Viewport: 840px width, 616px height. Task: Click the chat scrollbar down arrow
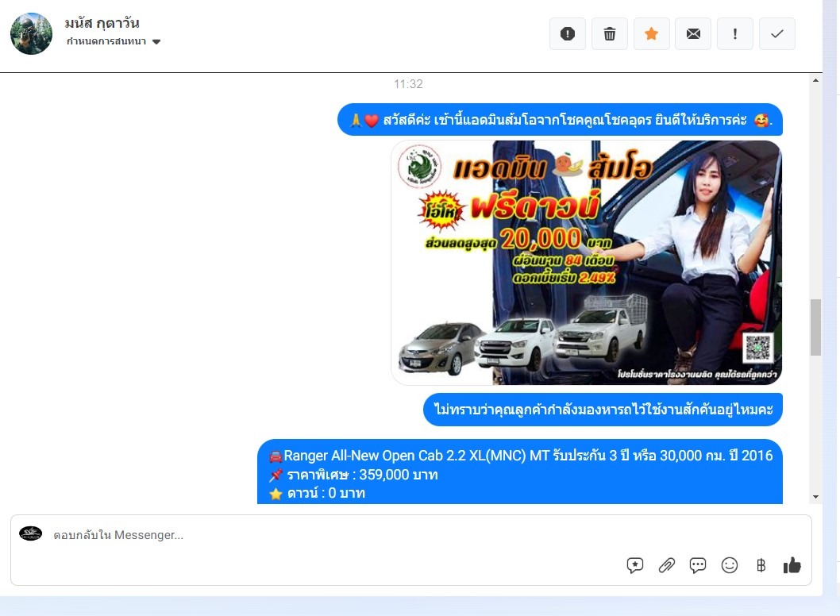click(815, 497)
